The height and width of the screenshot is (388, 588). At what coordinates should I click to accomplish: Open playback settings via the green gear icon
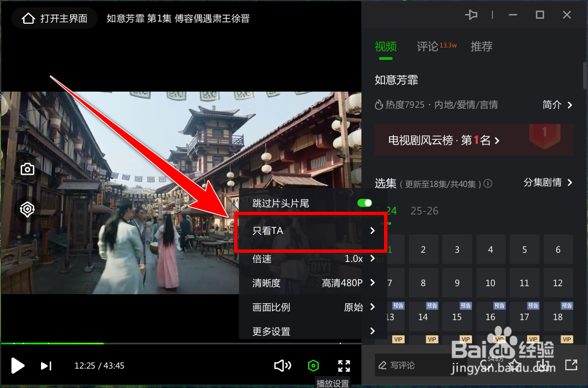[x=313, y=365]
